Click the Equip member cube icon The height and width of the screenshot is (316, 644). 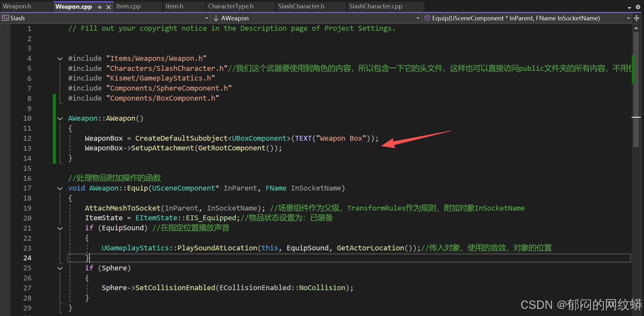(427, 18)
